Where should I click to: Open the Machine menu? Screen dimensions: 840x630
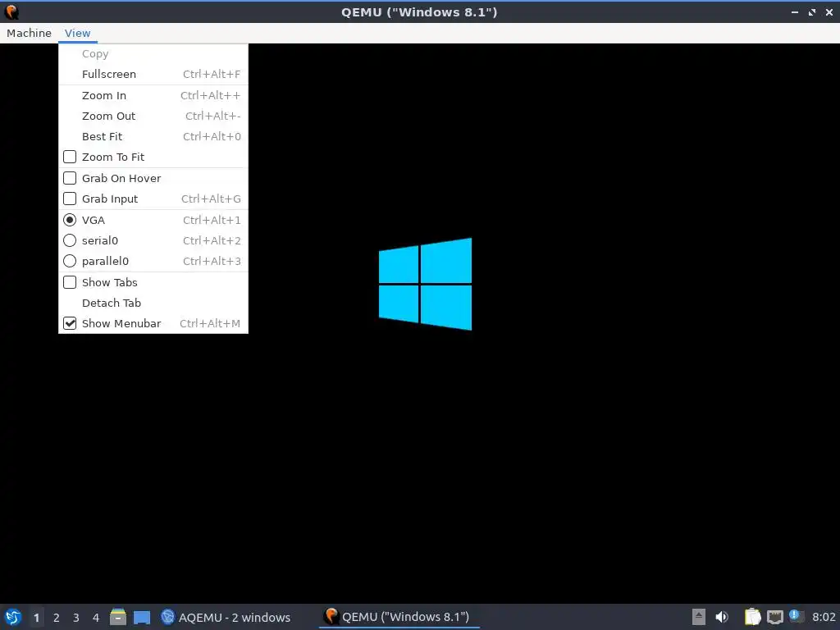tap(29, 33)
